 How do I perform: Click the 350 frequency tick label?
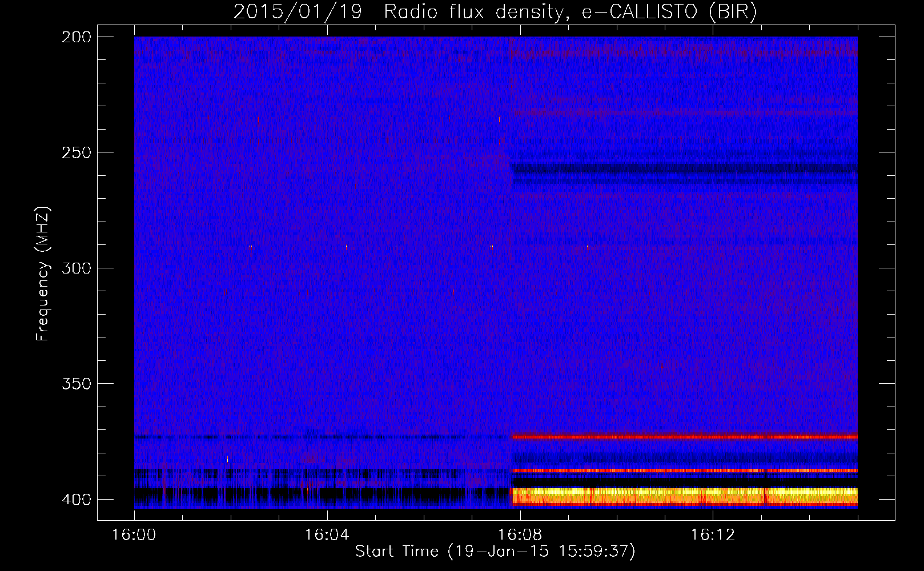pos(77,383)
